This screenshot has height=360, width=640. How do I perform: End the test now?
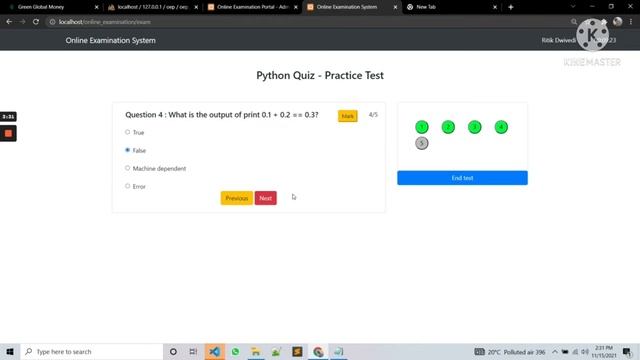462,178
